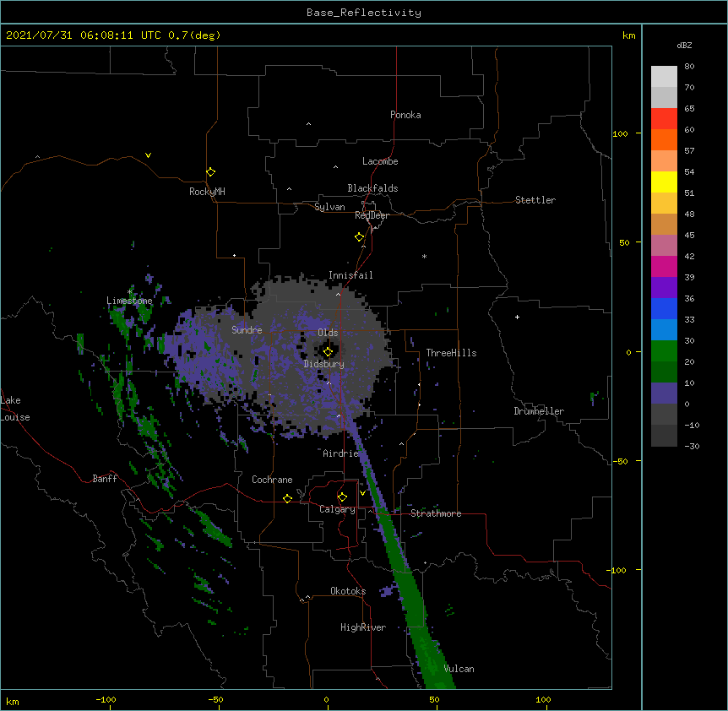The width and height of the screenshot is (728, 711).
Task: Click the asterisk marker above Limestone label
Action: [130, 292]
